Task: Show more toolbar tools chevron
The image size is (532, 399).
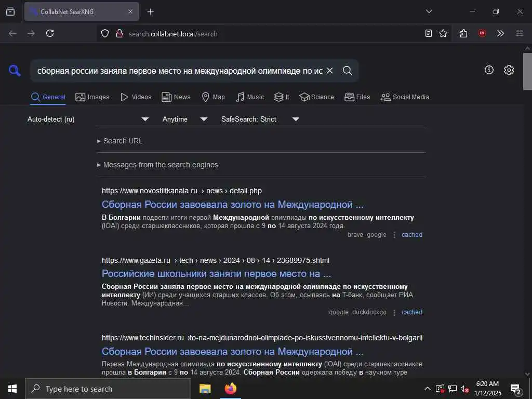Action: click(500, 33)
